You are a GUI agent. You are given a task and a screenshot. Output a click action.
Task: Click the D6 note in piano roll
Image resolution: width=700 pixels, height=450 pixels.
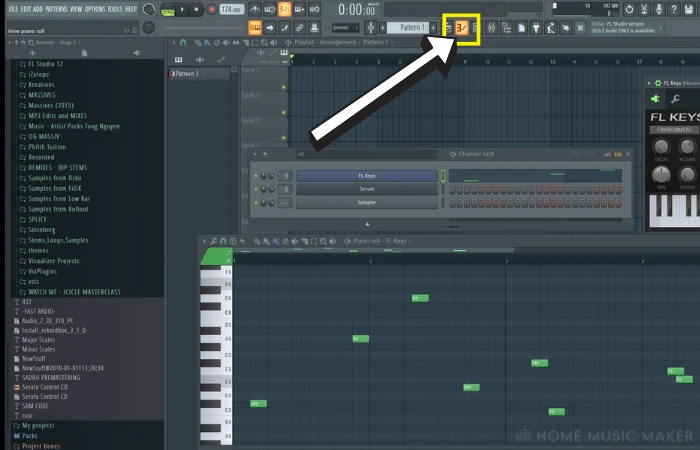click(420, 298)
